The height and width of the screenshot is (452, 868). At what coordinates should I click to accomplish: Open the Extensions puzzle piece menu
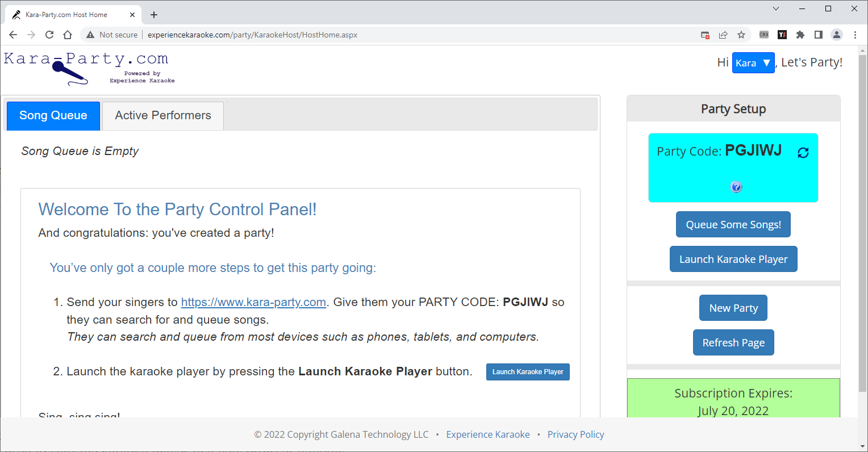point(800,35)
